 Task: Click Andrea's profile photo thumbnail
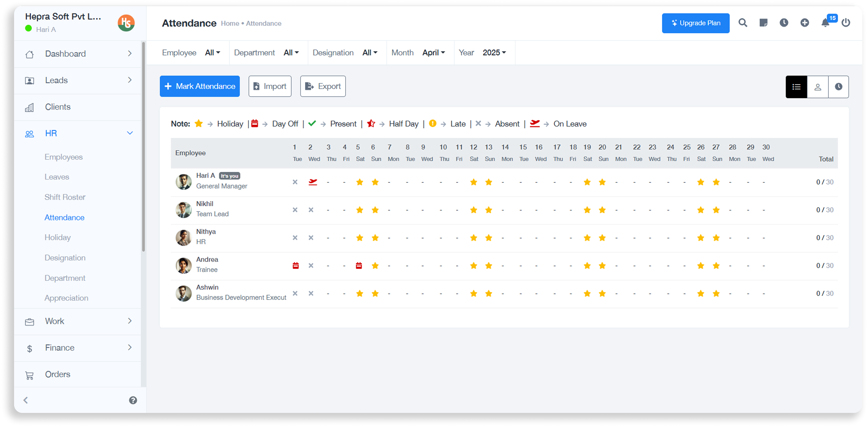click(184, 265)
